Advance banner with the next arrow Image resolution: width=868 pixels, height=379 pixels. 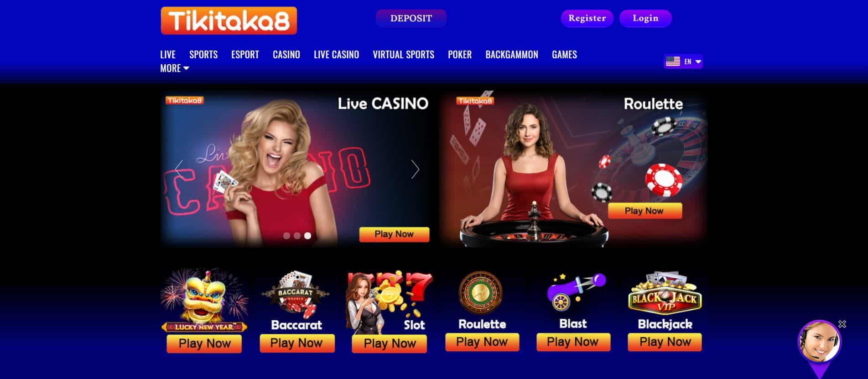pyautogui.click(x=415, y=169)
